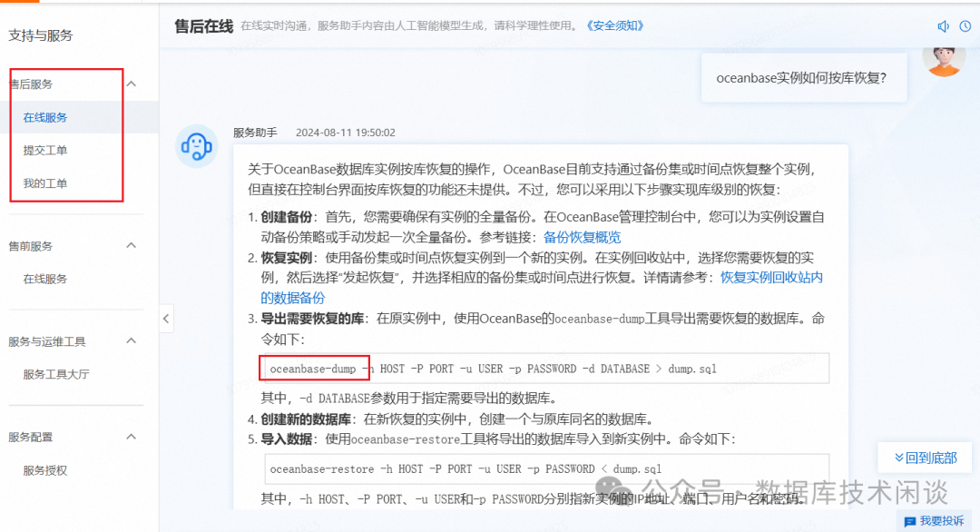The height and width of the screenshot is (532, 980).
Task: Open the 《安全须知》 link
Action: 615,25
